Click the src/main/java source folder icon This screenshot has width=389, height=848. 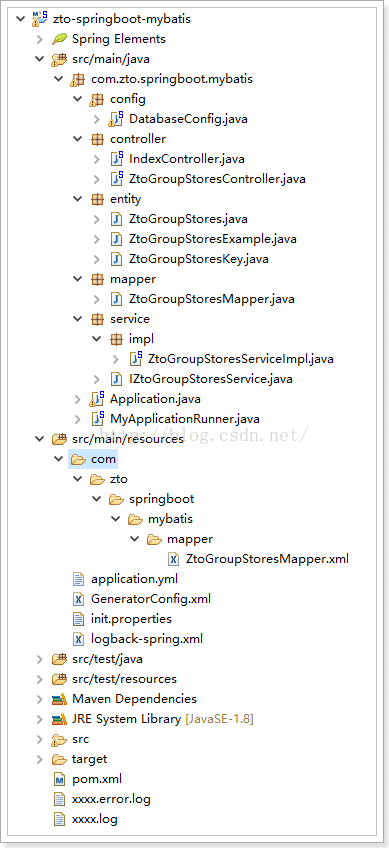(59, 59)
